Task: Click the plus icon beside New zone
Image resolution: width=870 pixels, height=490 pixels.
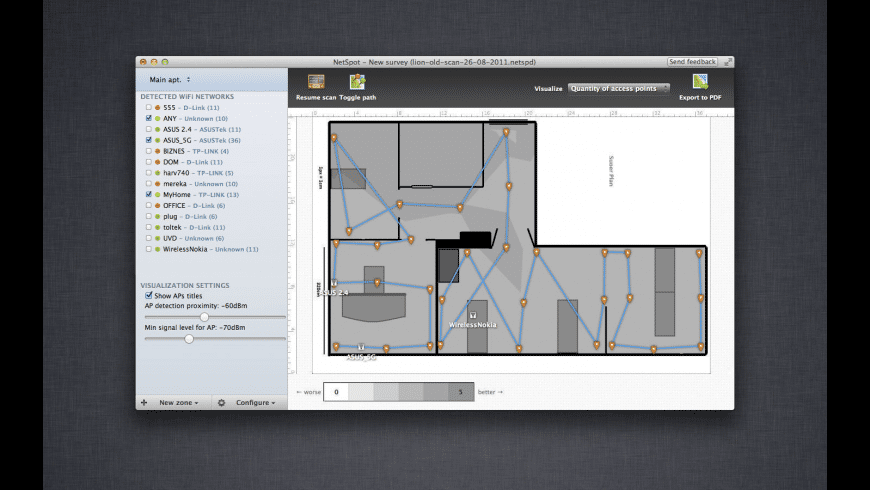Action: coord(144,402)
